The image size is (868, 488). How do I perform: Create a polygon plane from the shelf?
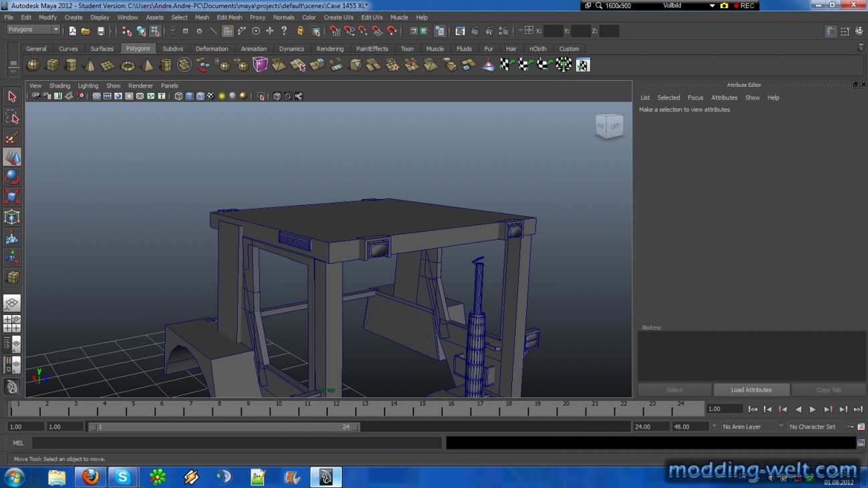pyautogui.click(x=107, y=65)
